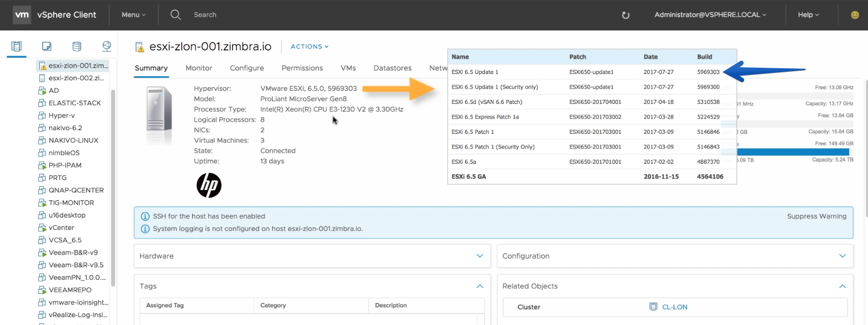Image resolution: width=868 pixels, height=325 pixels.
Task: Click the smiley feedback icon
Action: (x=855, y=15)
